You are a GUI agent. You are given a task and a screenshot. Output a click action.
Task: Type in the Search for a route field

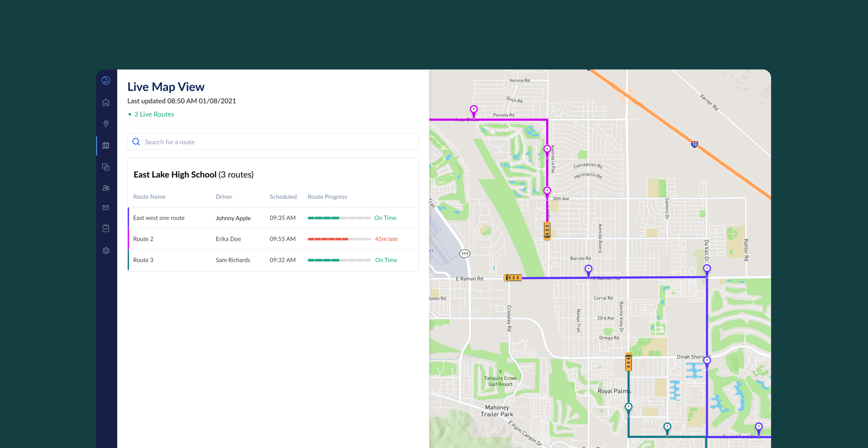click(278, 142)
